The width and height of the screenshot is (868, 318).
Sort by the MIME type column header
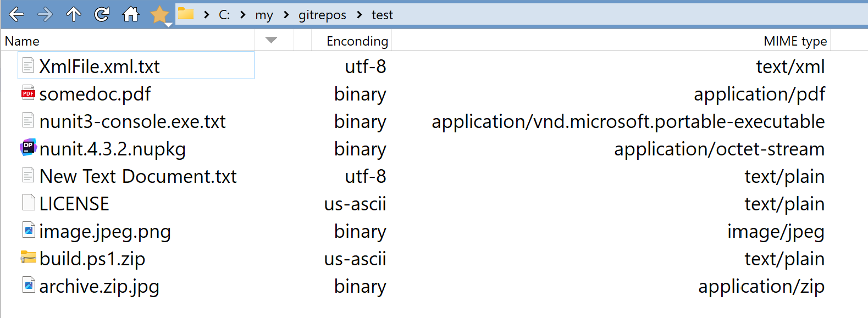click(795, 41)
